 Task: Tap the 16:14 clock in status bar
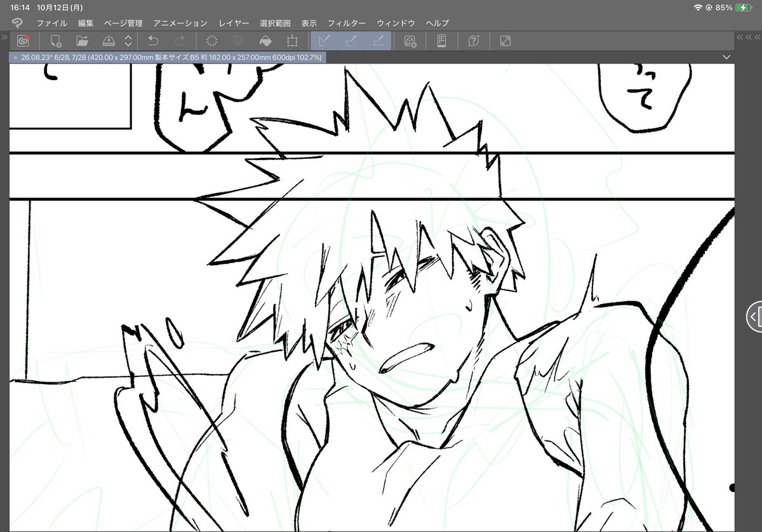[x=19, y=8]
